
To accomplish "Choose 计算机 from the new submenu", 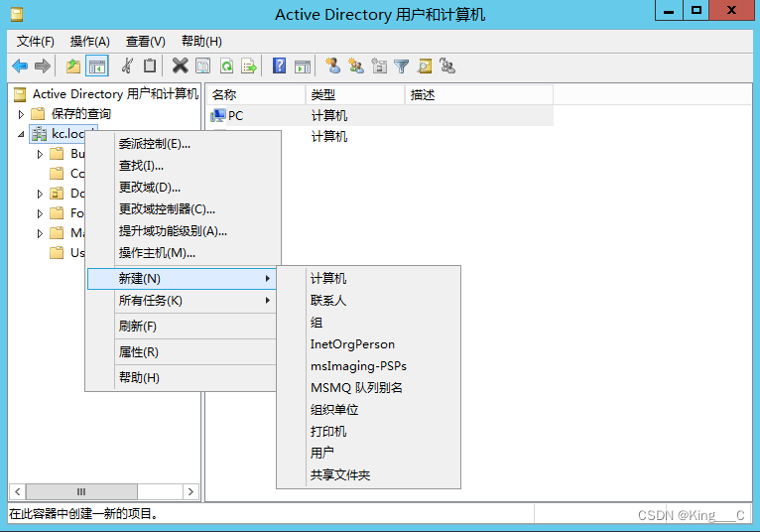I will (368, 278).
